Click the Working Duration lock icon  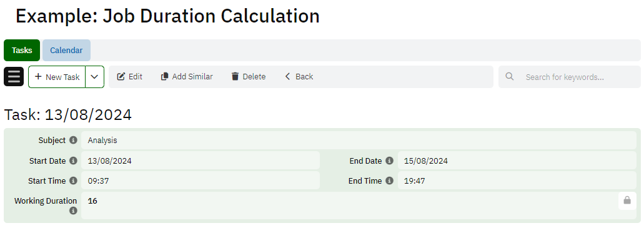click(x=627, y=201)
